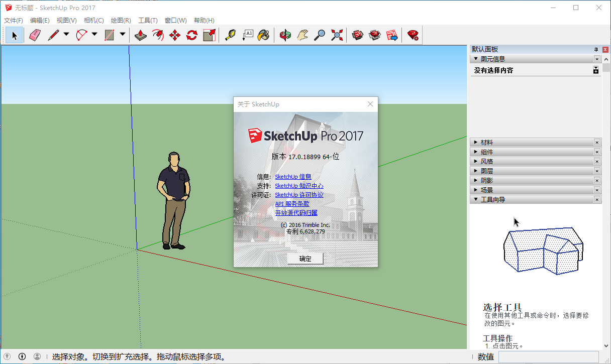Pick the Paint Bucket tool
Viewport: 611px width, 364px height.
pyautogui.click(x=264, y=35)
